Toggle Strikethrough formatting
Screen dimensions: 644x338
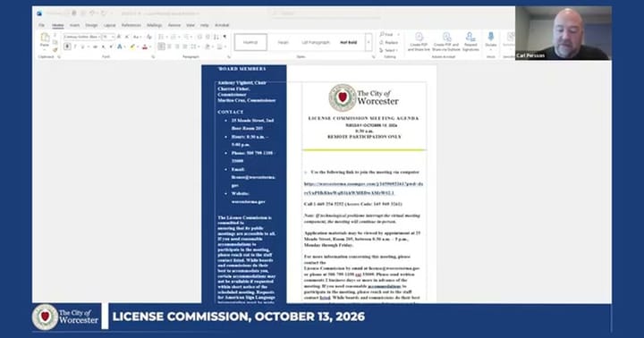pos(95,46)
